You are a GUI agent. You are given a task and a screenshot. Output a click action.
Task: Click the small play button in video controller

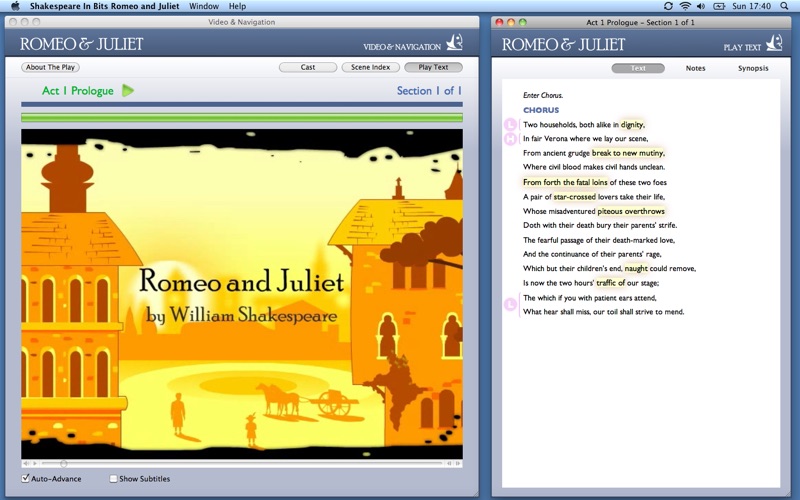pos(35,464)
